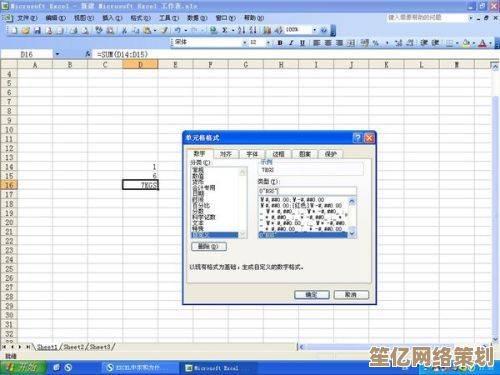Switch to the 对齐 tab in dialog

(x=226, y=154)
